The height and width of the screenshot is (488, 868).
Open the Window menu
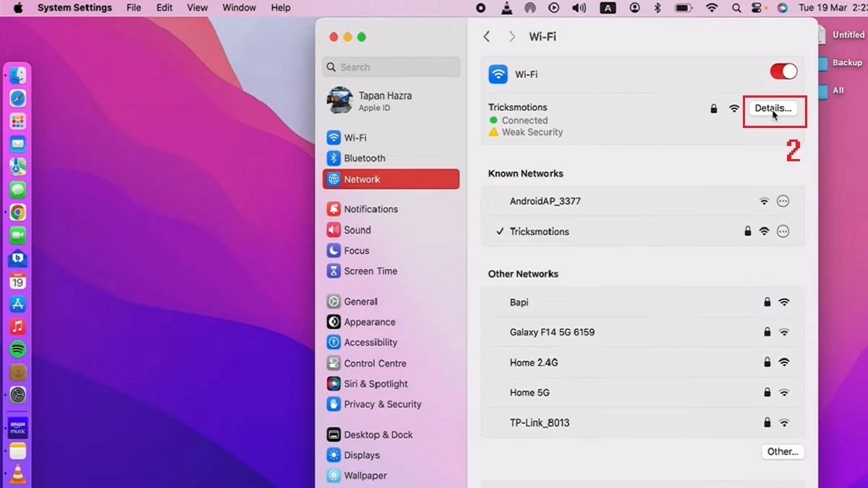click(239, 8)
